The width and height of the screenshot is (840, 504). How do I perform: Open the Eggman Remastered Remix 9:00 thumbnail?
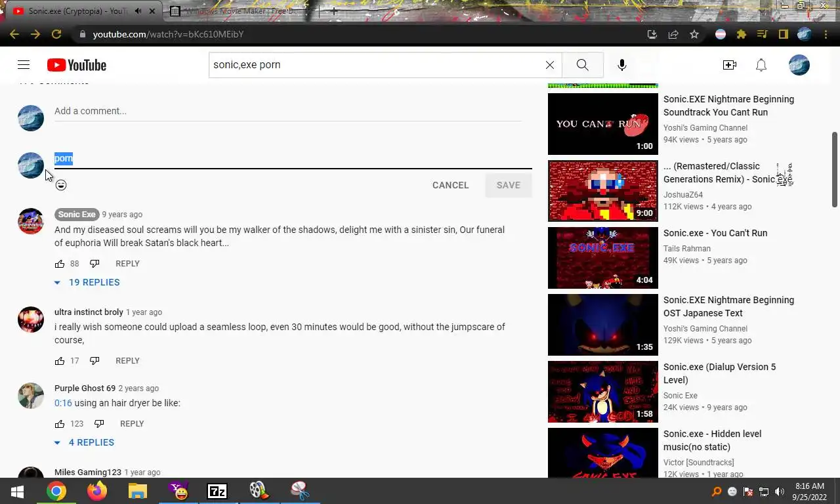(x=603, y=191)
